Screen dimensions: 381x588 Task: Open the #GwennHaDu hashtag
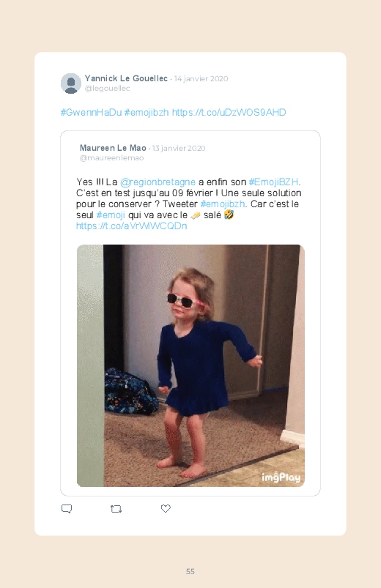[91, 113]
